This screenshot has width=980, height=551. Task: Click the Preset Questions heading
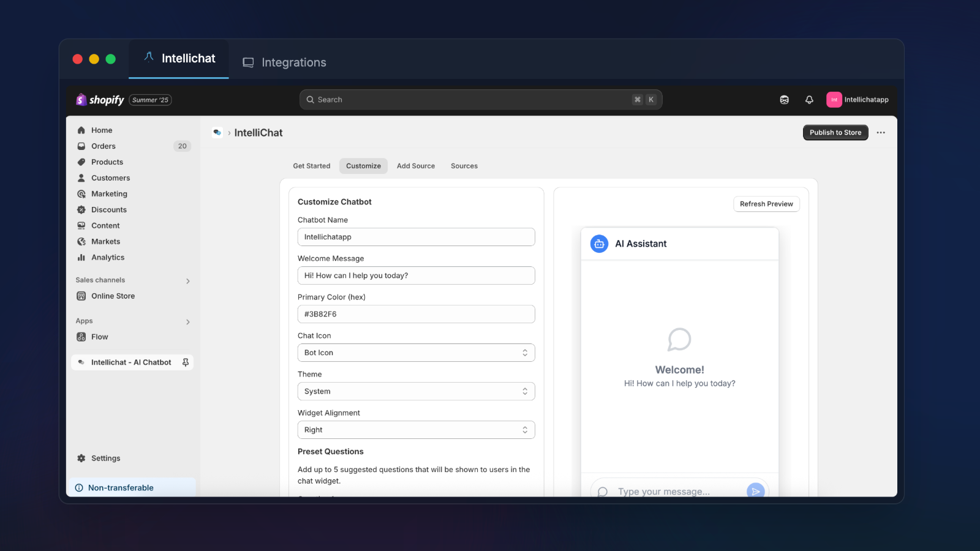click(x=331, y=452)
